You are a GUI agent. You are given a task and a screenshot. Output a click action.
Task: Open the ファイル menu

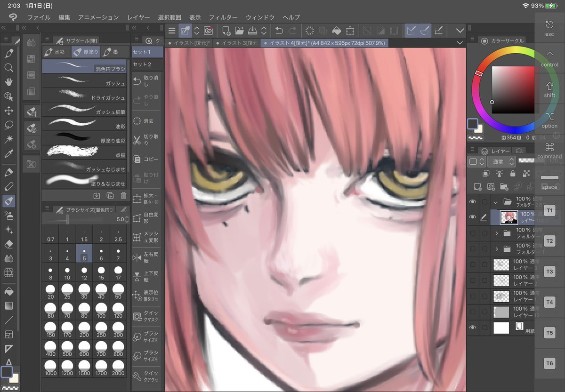[39, 17]
